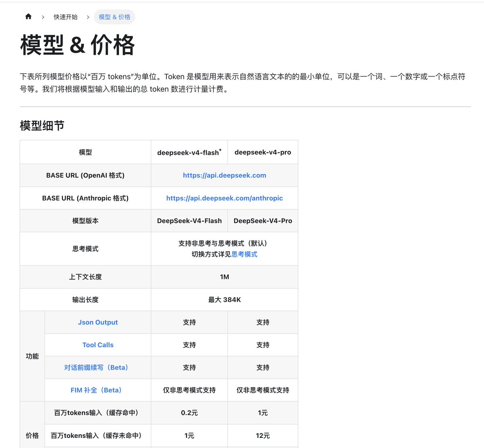Follow the 思考模式 link in the table
This screenshot has height=448, width=484.
point(244,254)
